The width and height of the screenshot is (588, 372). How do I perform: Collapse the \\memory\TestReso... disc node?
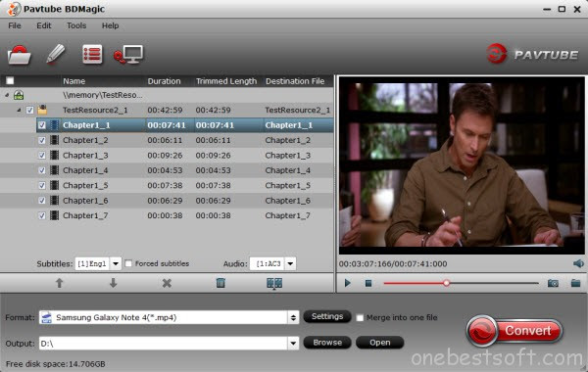(x=7, y=95)
